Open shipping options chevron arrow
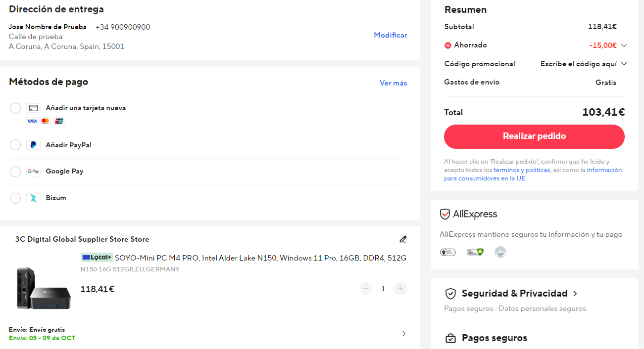 [403, 334]
